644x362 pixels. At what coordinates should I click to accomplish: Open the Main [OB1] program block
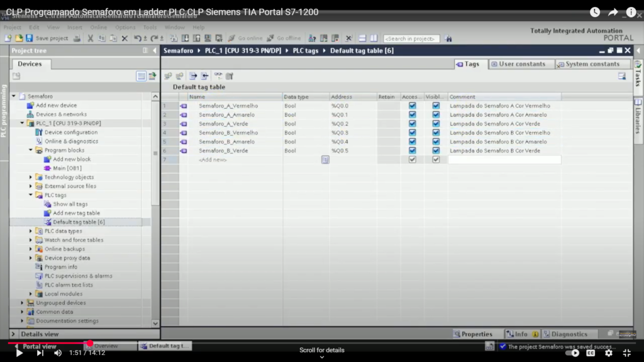(x=67, y=168)
